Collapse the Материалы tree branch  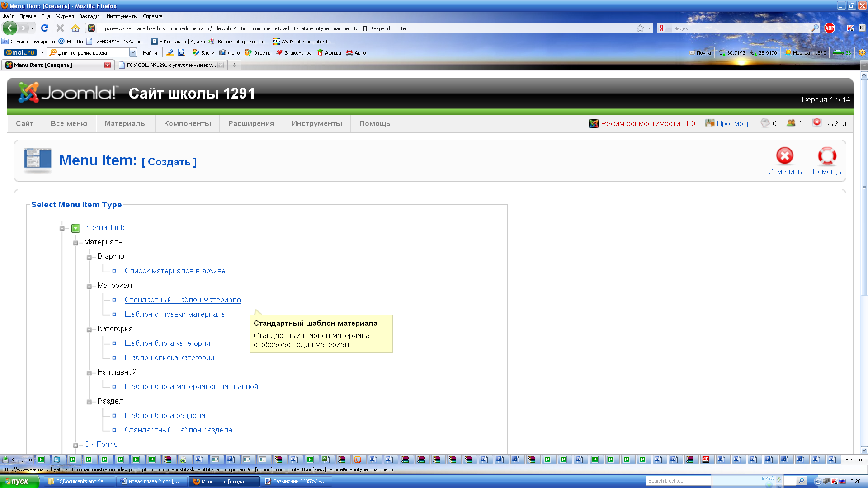coord(75,243)
